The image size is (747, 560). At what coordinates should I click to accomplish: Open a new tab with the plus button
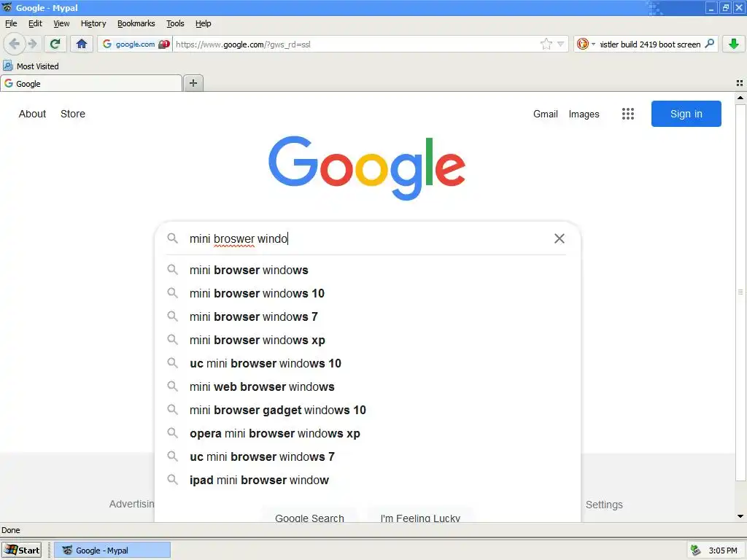click(x=193, y=83)
